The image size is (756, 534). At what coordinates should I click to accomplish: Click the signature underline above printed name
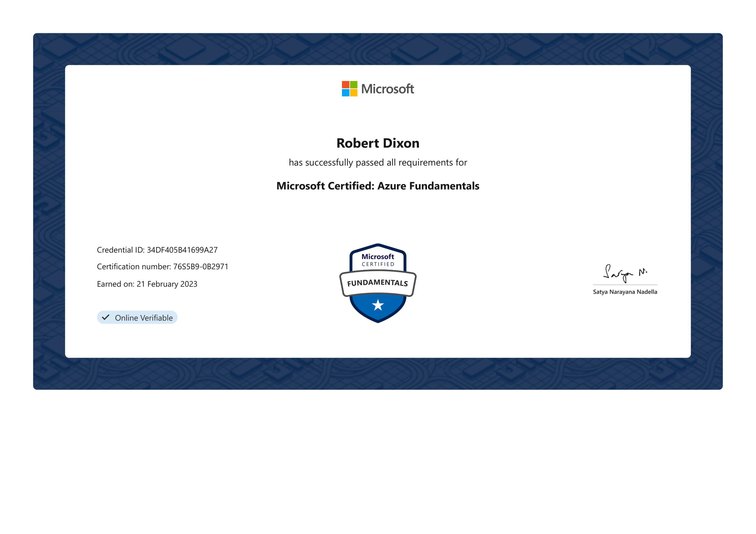tap(625, 285)
